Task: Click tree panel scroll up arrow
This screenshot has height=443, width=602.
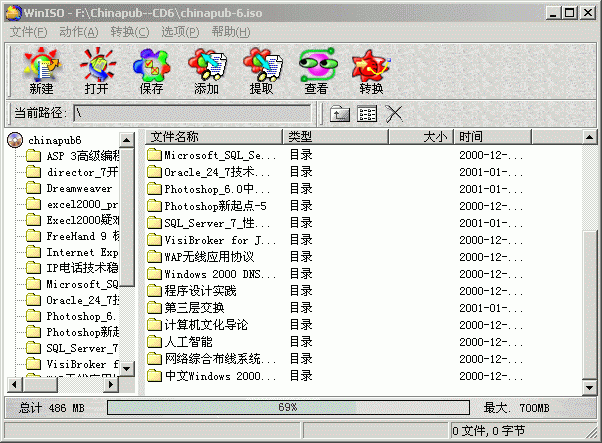Action: [126, 140]
